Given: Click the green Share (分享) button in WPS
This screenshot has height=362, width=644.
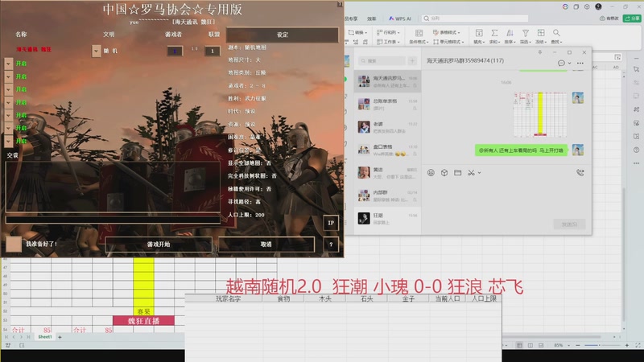Looking at the screenshot, I should click(633, 19).
